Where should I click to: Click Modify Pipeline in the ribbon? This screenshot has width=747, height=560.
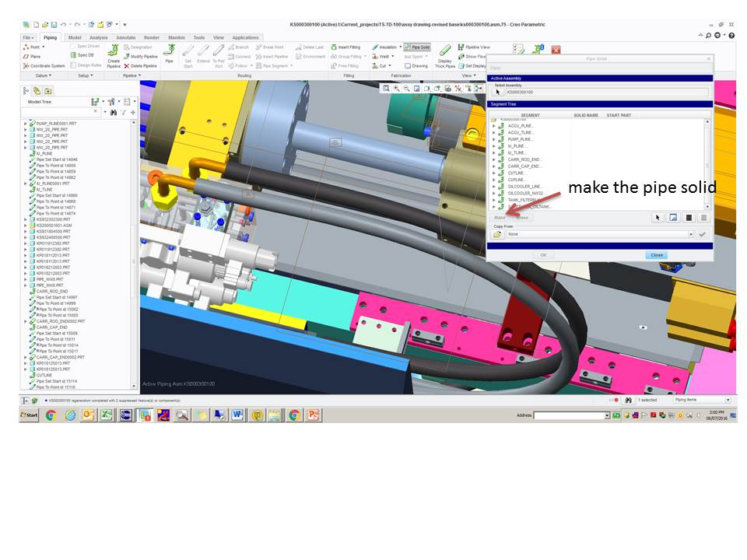coord(141,56)
